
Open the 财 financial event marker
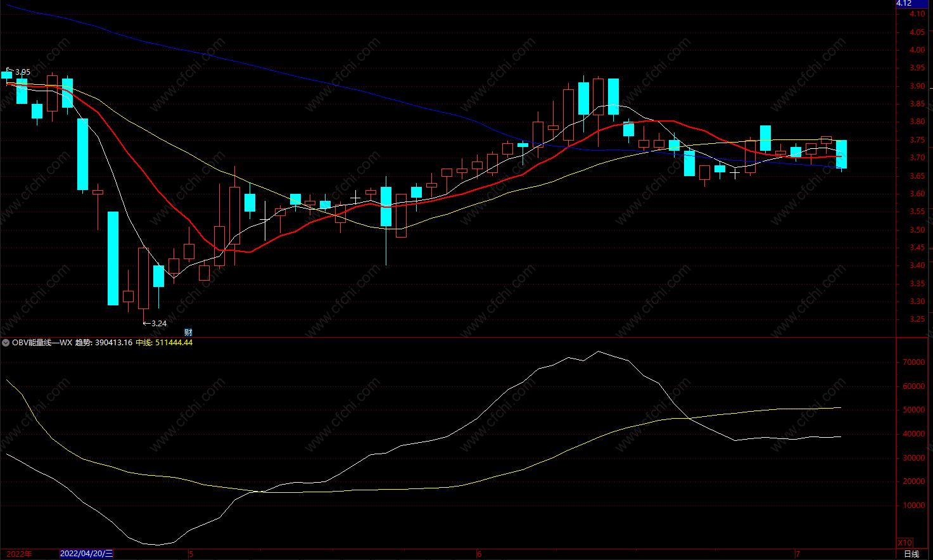[x=188, y=332]
